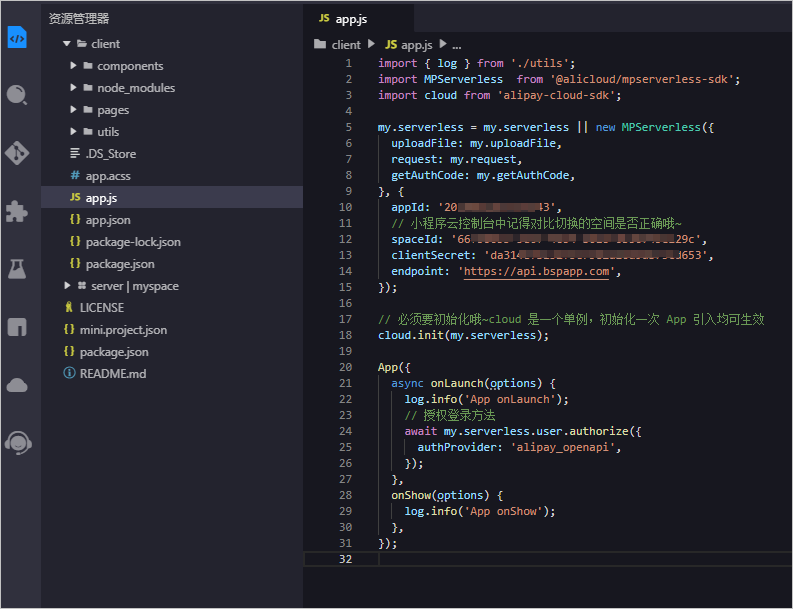Open the Git source control icon
The height and width of the screenshot is (609, 793).
tap(17, 153)
